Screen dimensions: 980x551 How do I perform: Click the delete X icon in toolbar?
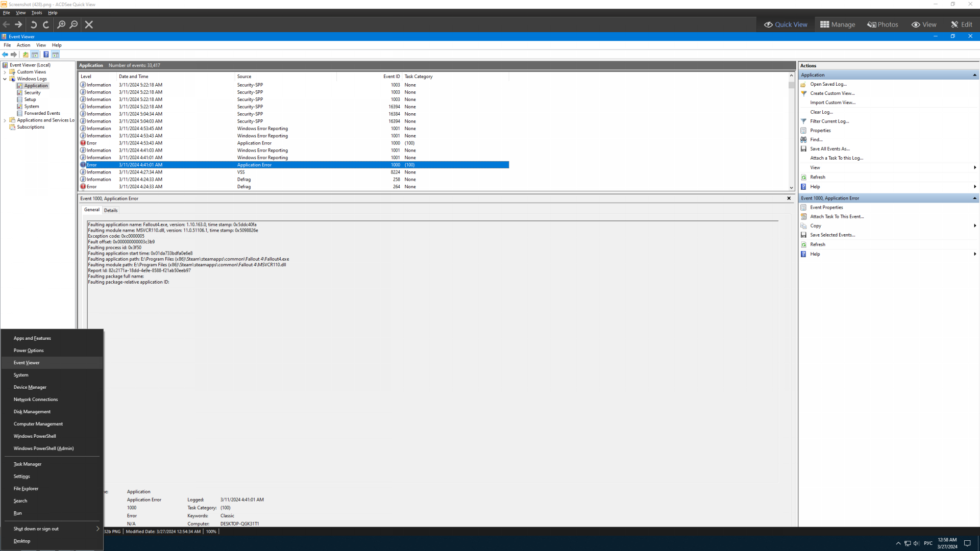[89, 24]
